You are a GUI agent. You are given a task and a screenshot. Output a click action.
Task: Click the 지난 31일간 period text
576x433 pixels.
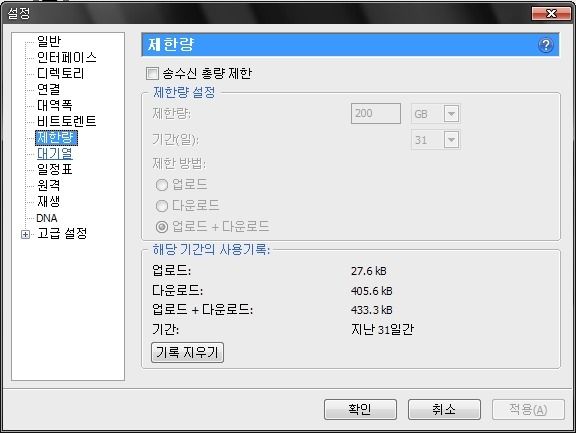tap(382, 329)
